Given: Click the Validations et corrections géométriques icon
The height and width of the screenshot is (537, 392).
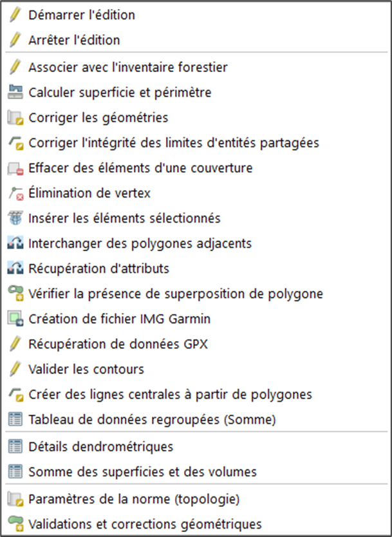Looking at the screenshot, I should coord(14,523).
